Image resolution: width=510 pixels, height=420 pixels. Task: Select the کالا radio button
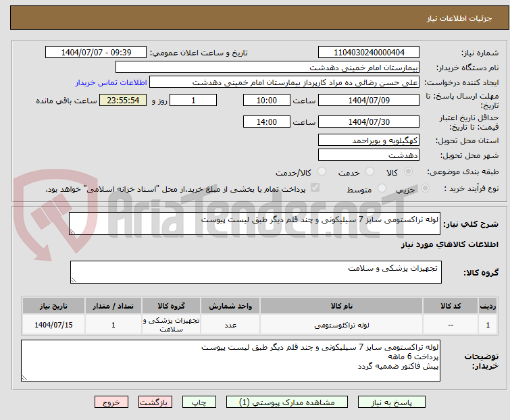[408, 172]
